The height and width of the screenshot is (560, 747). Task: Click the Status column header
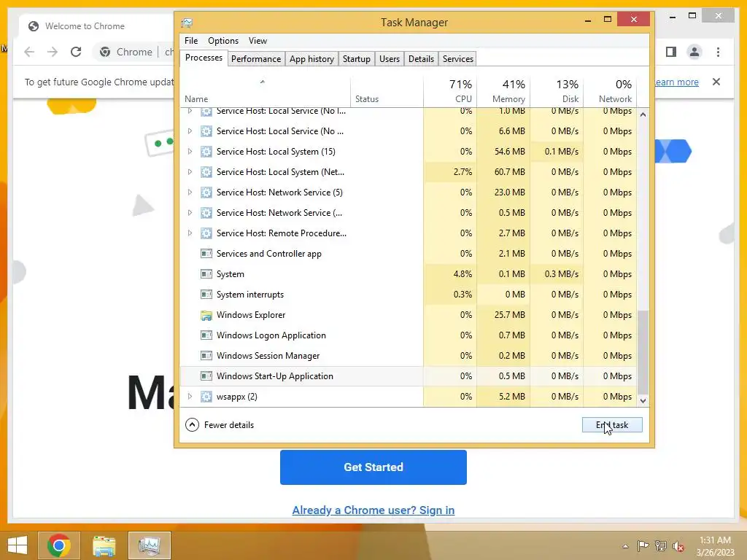coord(387,91)
